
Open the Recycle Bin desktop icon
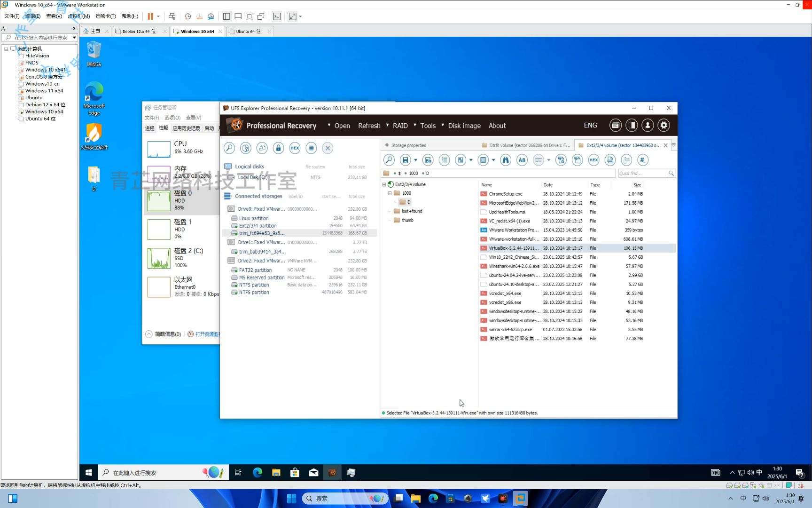(x=94, y=54)
